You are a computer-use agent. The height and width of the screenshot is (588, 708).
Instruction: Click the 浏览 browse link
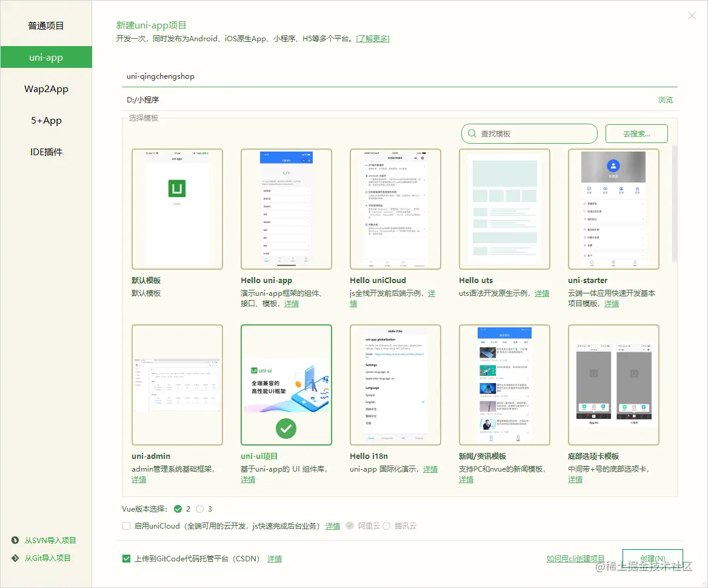tap(665, 100)
